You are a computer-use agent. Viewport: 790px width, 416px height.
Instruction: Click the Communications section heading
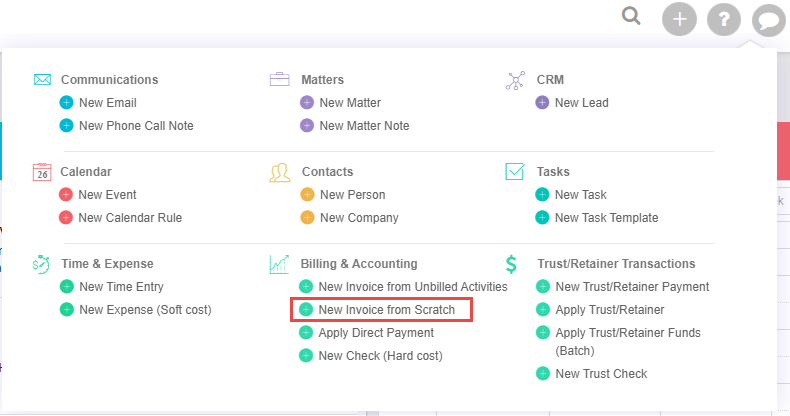pos(109,80)
